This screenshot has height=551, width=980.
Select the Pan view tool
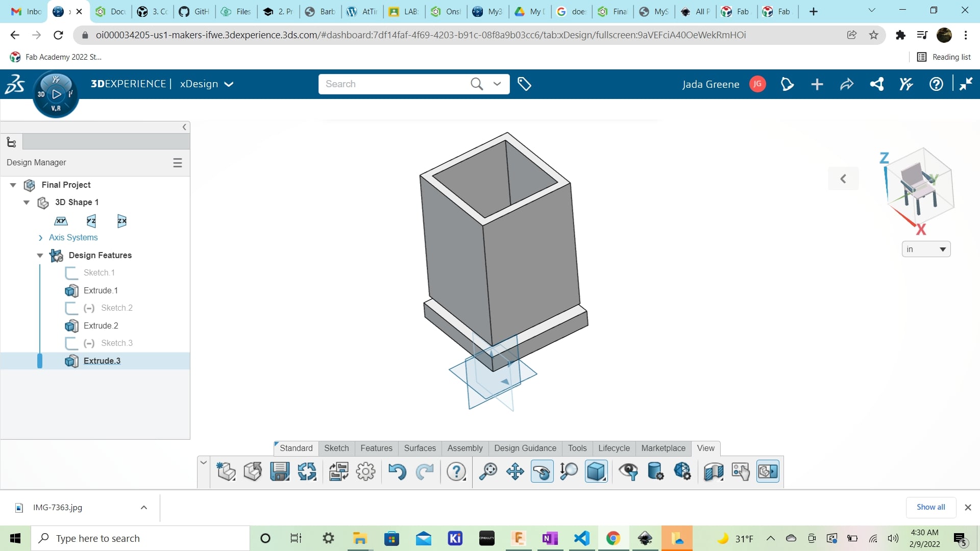(515, 471)
